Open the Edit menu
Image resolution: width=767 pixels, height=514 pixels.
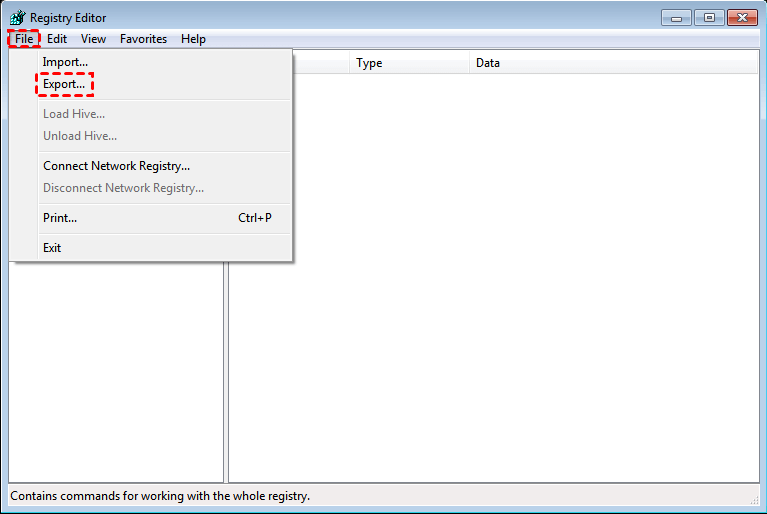pos(57,39)
